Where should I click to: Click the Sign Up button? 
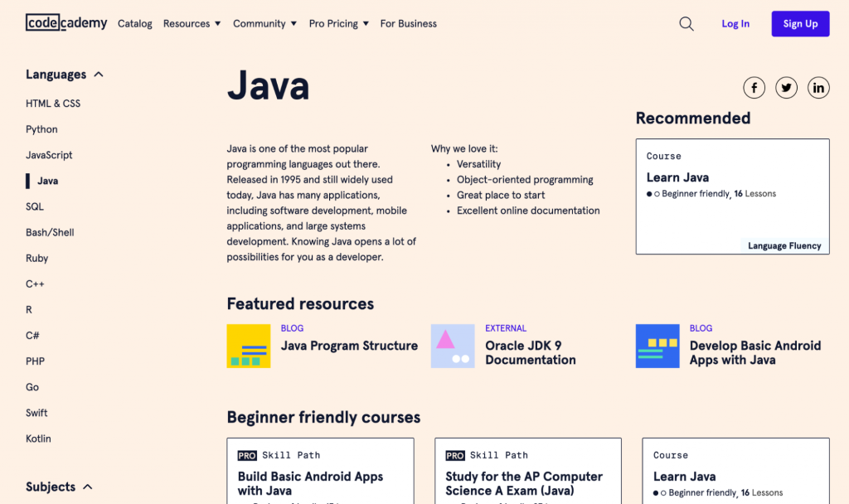point(799,23)
